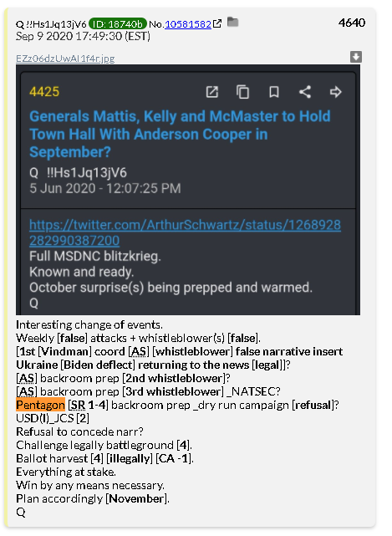Bookmark post 4425 with the bookmark icon
The height and width of the screenshot is (536, 392).
click(x=274, y=92)
